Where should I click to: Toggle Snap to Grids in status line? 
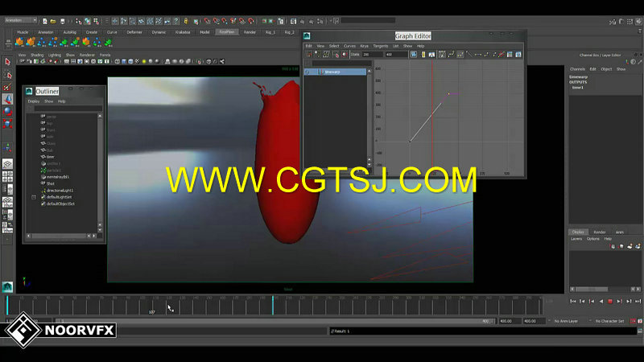208,21
